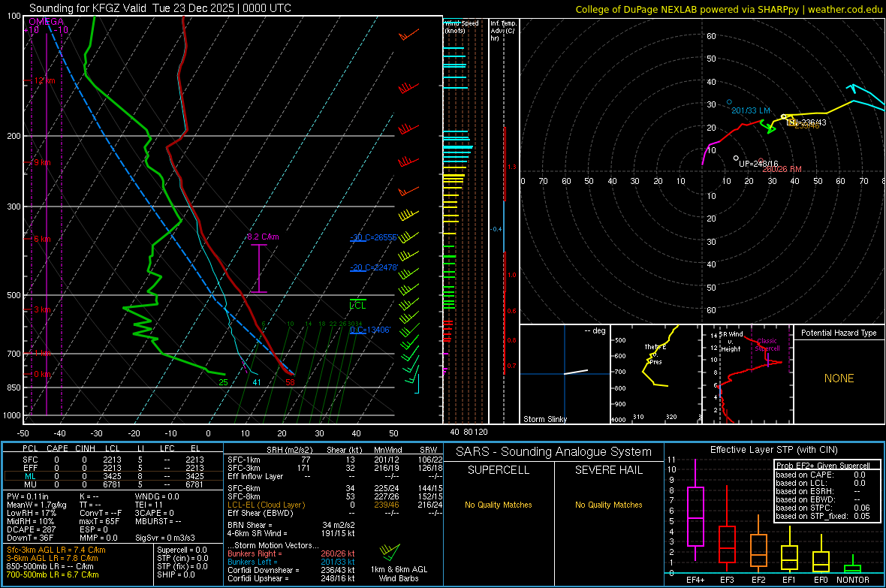Click the 'Theta-E v. Pres' inset label

655,354
